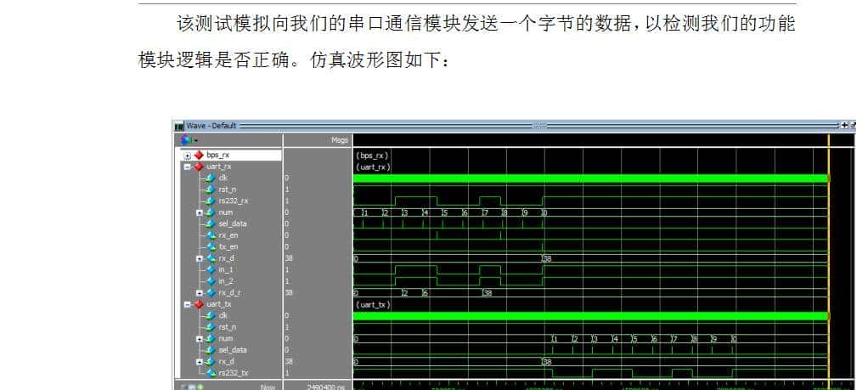This screenshot has height=390, width=868.
Task: Click the (uart_rx) divider label in waveform
Action: [x=374, y=167]
